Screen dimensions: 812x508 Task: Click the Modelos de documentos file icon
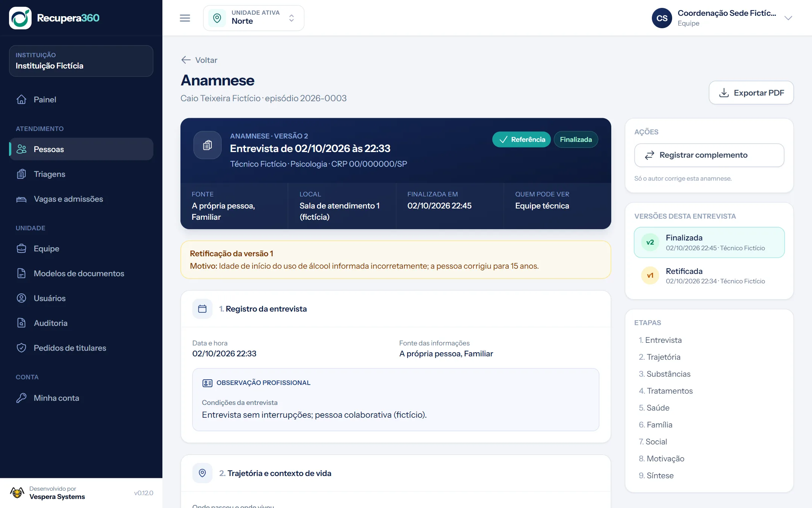pos(21,273)
